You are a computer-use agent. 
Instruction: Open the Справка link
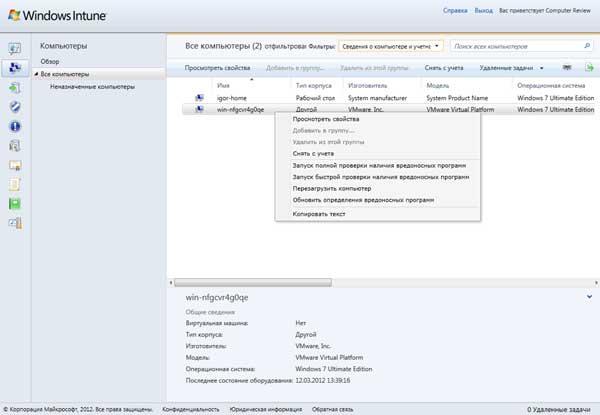tap(455, 10)
